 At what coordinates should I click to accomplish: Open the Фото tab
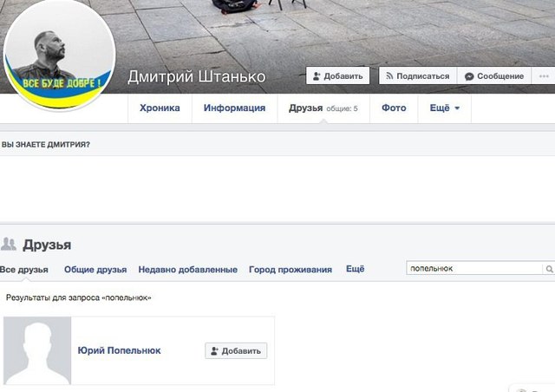[394, 108]
